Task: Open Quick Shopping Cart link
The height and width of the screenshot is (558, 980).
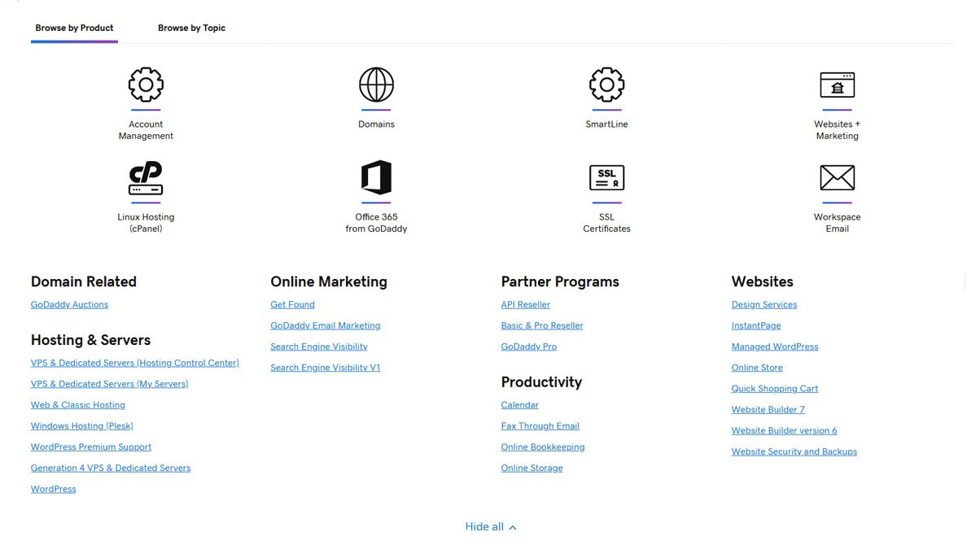Action: coord(775,390)
